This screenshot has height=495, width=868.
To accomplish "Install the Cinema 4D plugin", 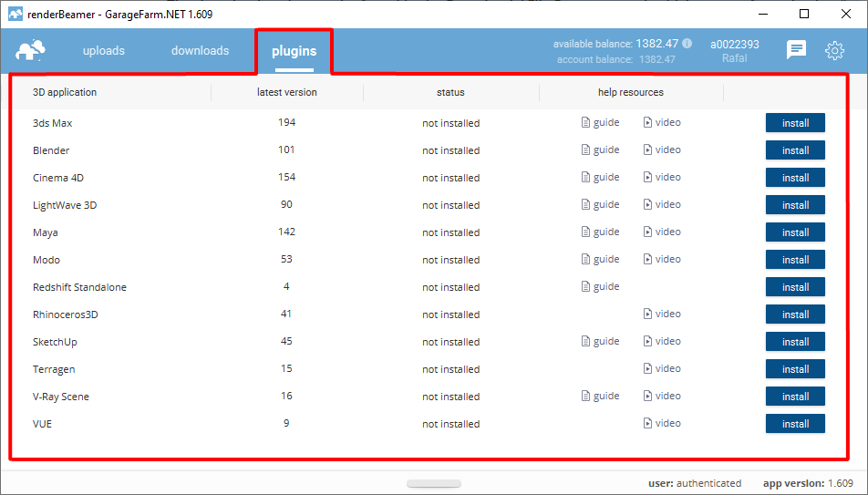I will 795,178.
